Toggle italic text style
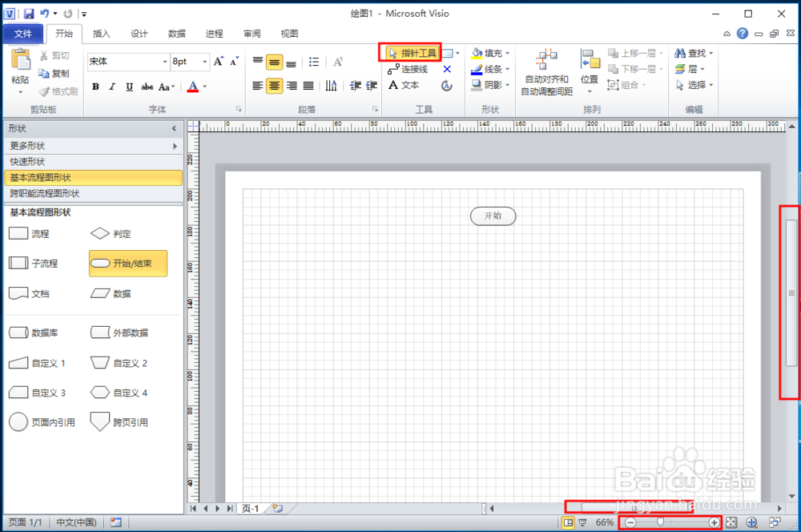Viewport: 801px width, 532px height. click(x=112, y=87)
